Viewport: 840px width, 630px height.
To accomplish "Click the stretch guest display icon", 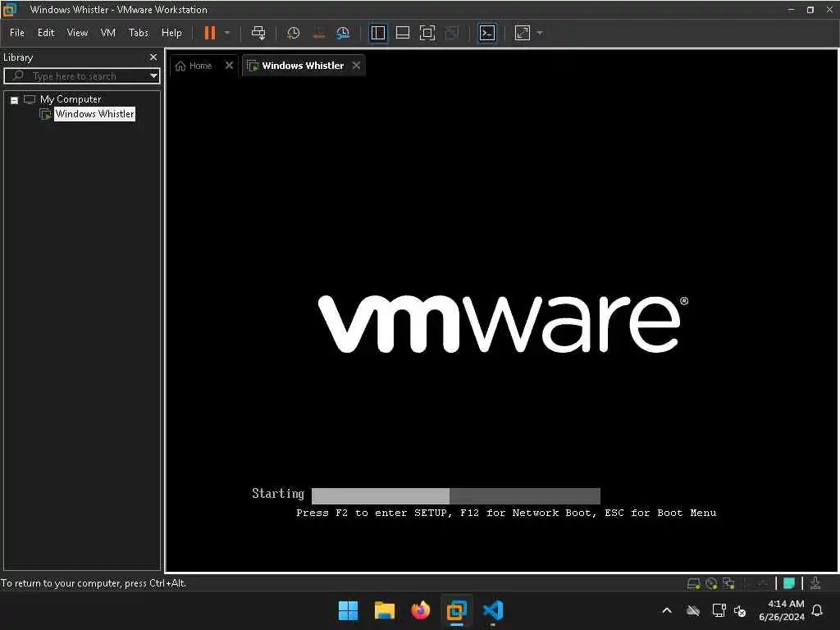I will pyautogui.click(x=523, y=33).
